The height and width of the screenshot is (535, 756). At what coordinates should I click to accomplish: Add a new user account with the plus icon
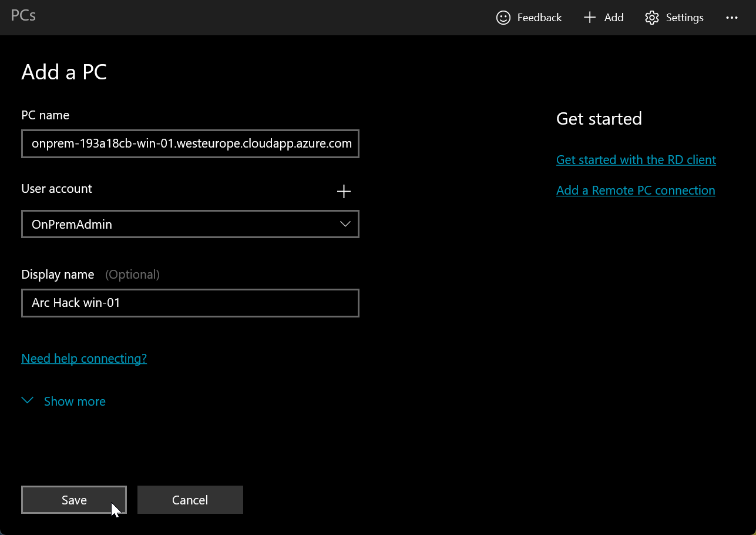(344, 191)
